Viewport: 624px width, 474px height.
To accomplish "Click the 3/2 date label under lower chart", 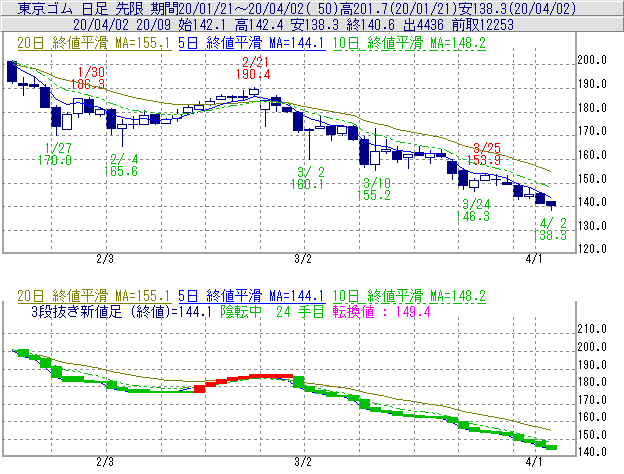I will [303, 462].
